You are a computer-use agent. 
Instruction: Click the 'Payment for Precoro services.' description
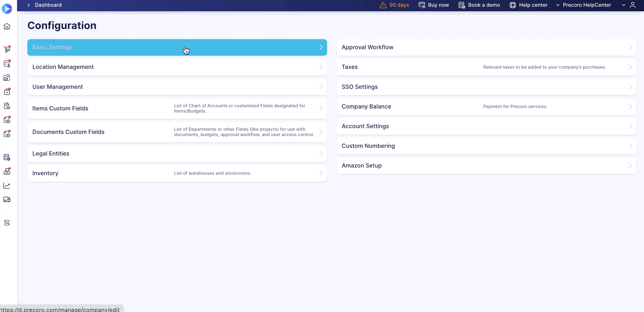(515, 107)
